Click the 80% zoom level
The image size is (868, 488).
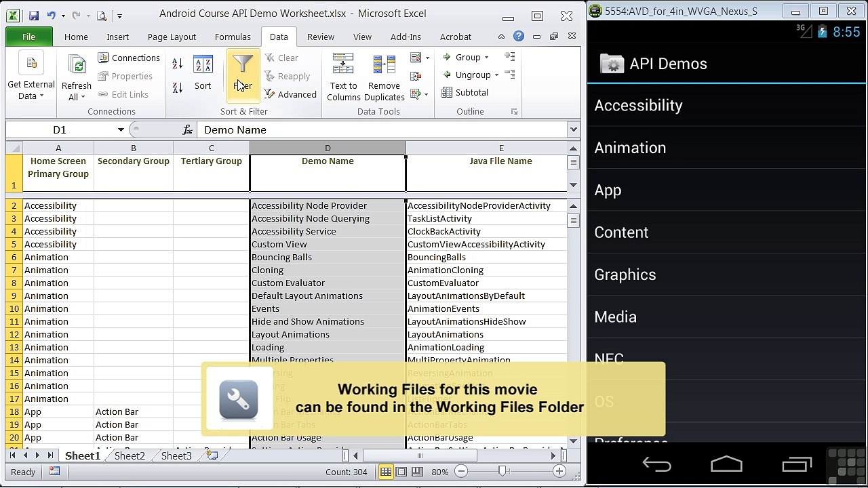[439, 472]
